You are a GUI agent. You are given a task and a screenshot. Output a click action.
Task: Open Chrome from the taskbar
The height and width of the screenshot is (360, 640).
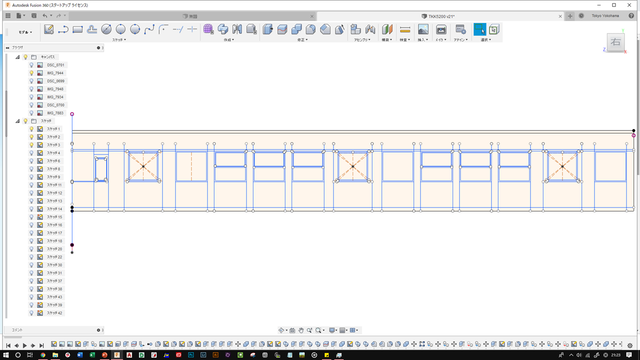pos(42,355)
